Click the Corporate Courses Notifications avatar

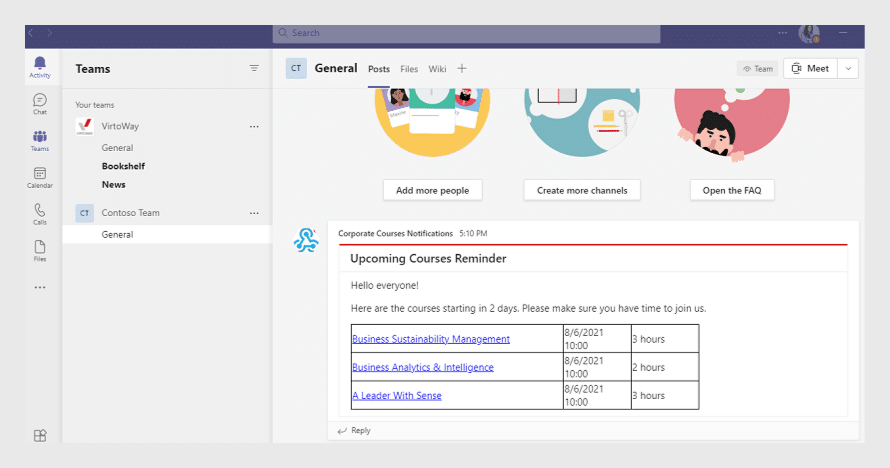306,240
